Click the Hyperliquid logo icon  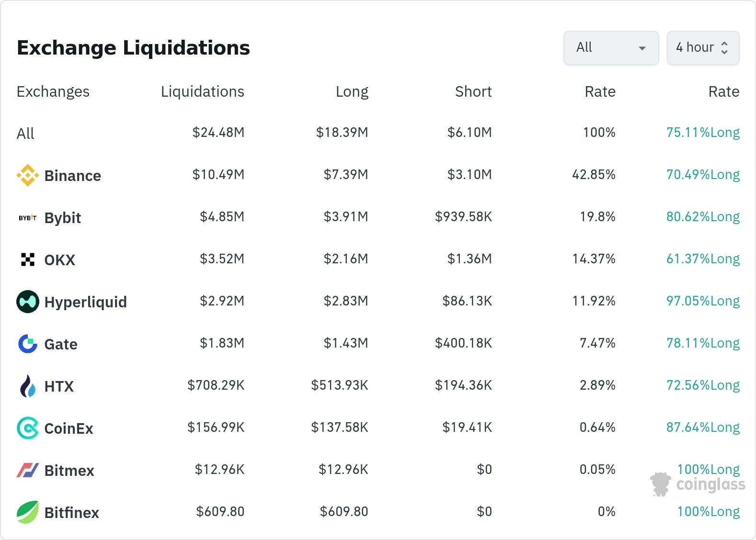pos(28,302)
